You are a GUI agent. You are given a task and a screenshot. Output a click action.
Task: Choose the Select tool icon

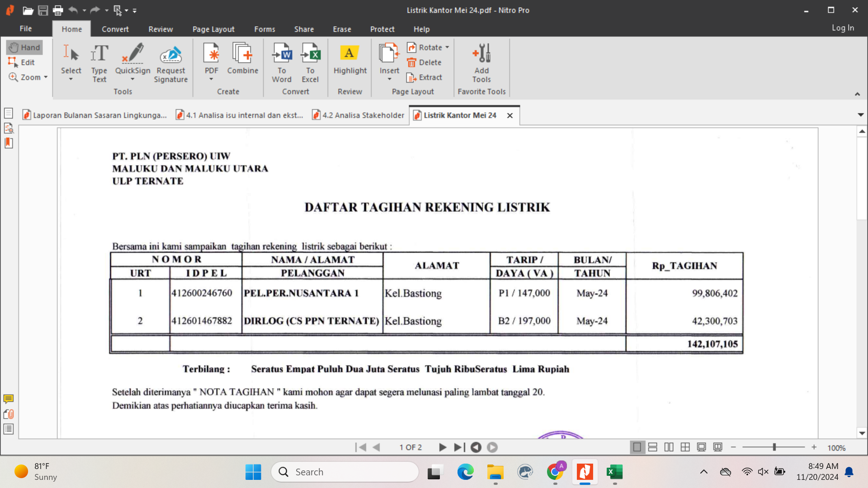(71, 53)
